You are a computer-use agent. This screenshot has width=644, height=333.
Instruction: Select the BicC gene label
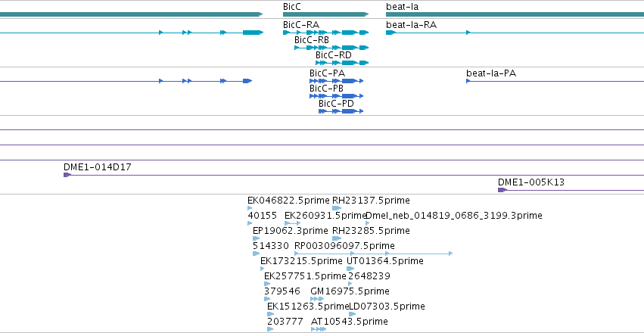[x=292, y=7]
